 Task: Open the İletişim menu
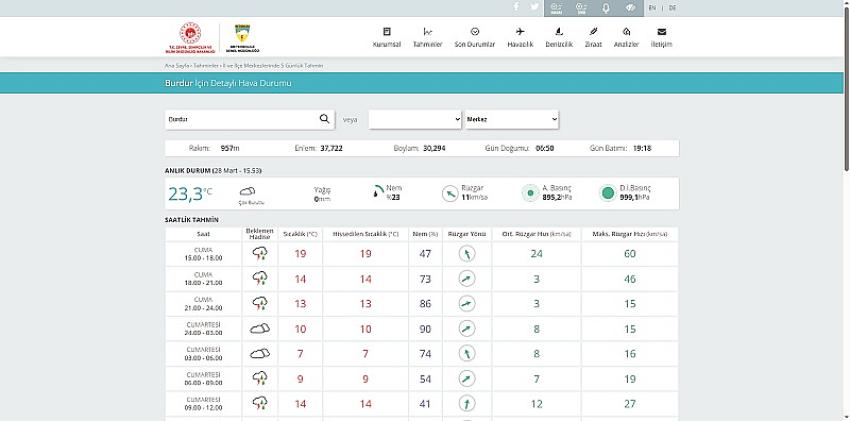tap(661, 37)
